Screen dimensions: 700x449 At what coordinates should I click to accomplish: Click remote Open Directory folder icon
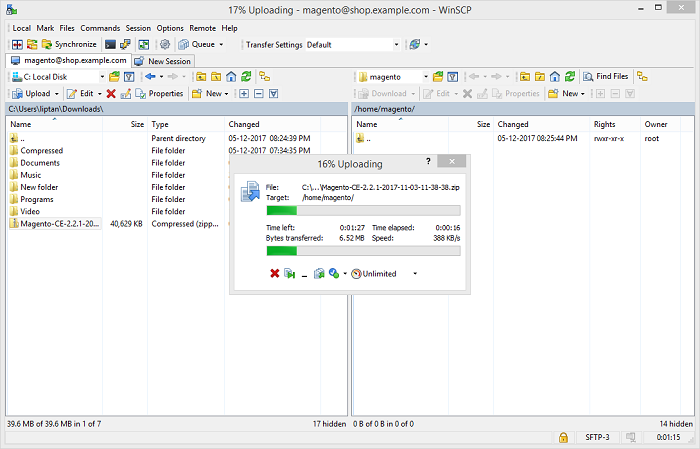pos(438,77)
